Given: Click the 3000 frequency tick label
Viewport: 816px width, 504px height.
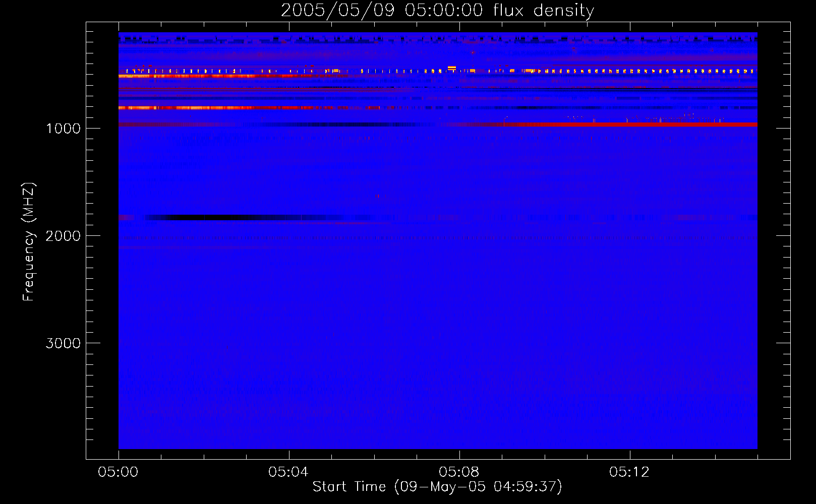Looking at the screenshot, I should point(63,343).
